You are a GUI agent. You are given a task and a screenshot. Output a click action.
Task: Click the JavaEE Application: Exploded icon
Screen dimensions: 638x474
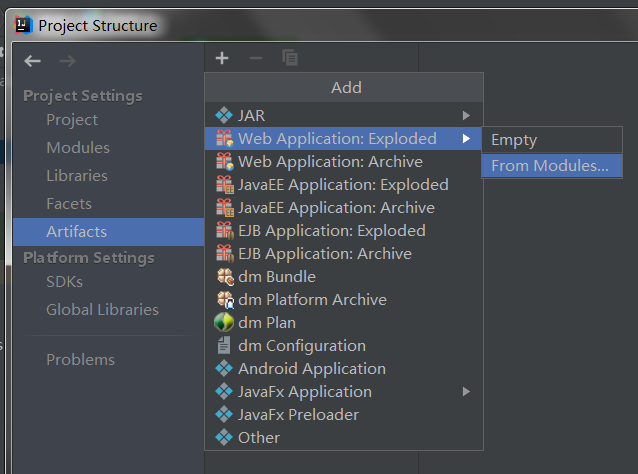[225, 185]
